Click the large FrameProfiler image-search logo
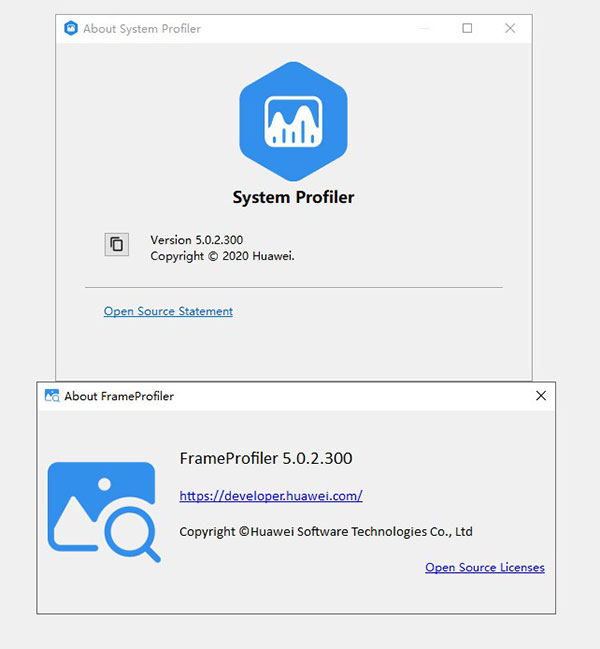600x649 pixels. pyautogui.click(x=104, y=512)
